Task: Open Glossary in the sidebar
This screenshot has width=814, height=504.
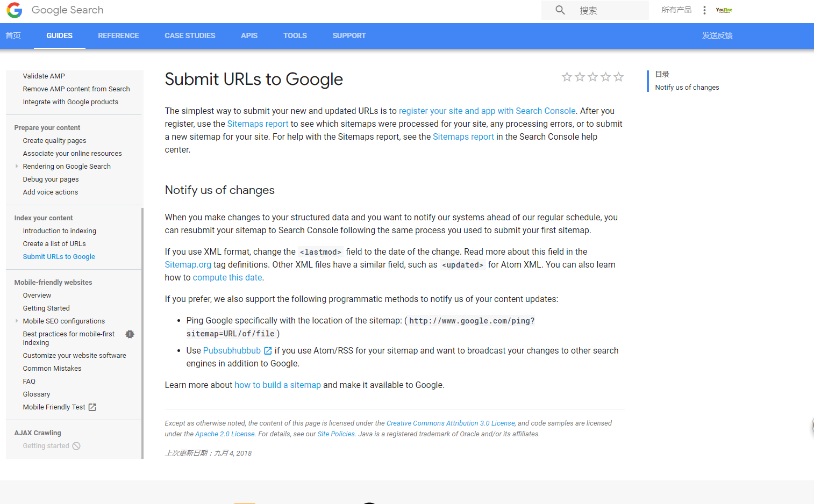Action: tap(37, 394)
